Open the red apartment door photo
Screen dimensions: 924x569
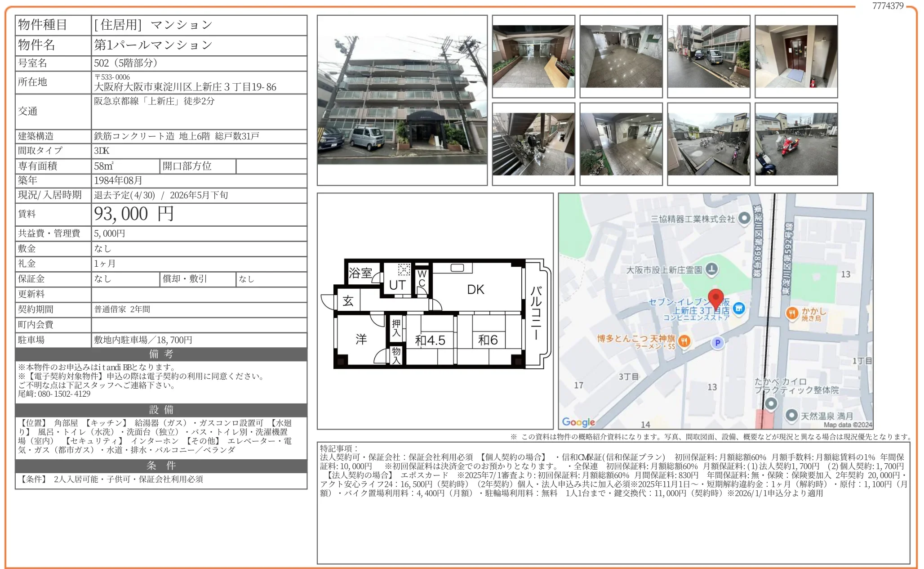coord(796,56)
